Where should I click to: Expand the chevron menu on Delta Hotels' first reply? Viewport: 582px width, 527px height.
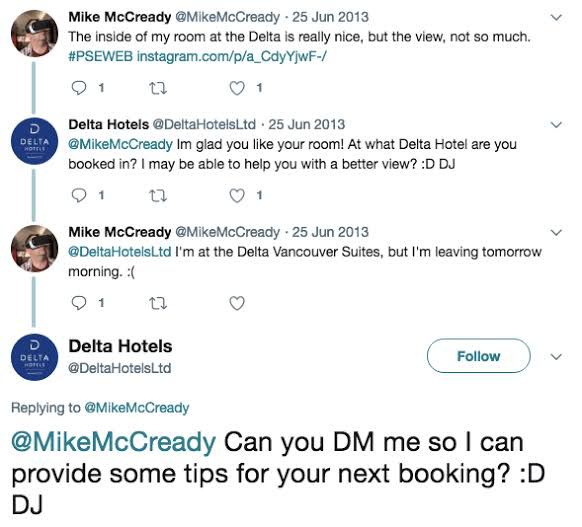coord(556,125)
